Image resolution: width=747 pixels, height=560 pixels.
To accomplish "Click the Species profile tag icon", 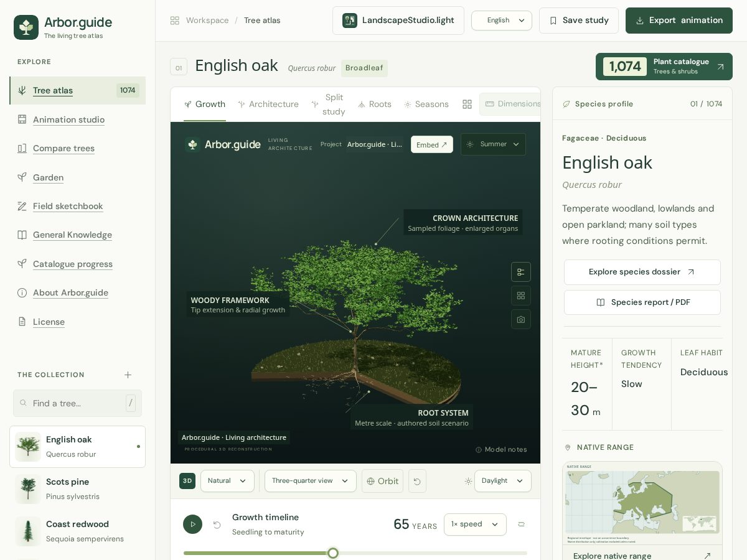I will click(566, 104).
